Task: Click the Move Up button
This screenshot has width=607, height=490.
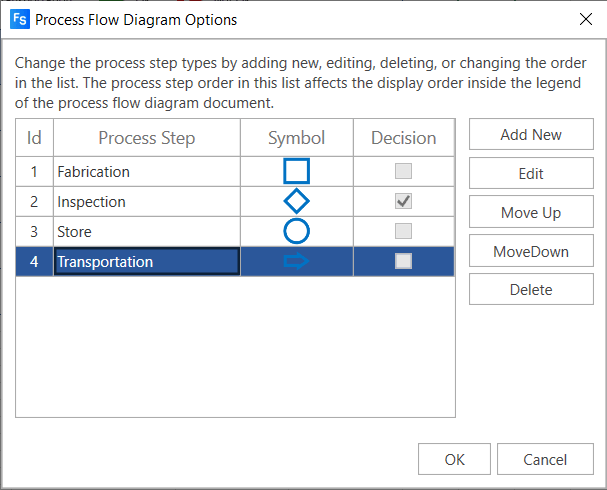Action: pos(531,213)
